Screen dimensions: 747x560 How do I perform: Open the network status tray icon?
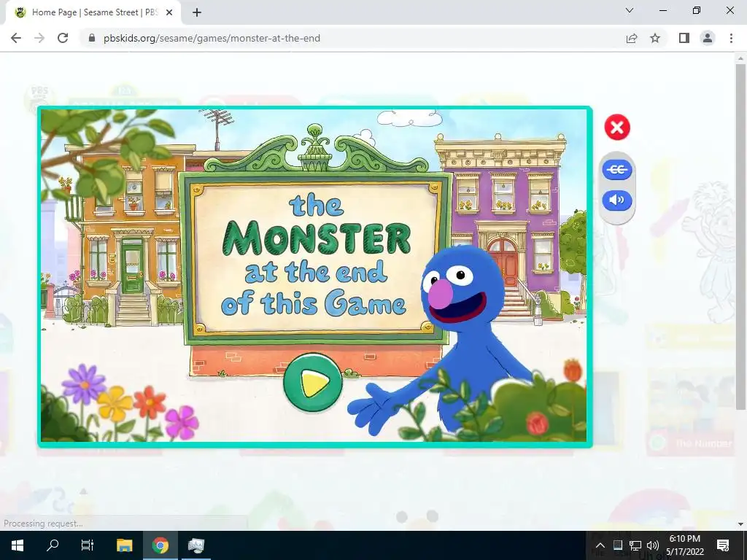[635, 545]
